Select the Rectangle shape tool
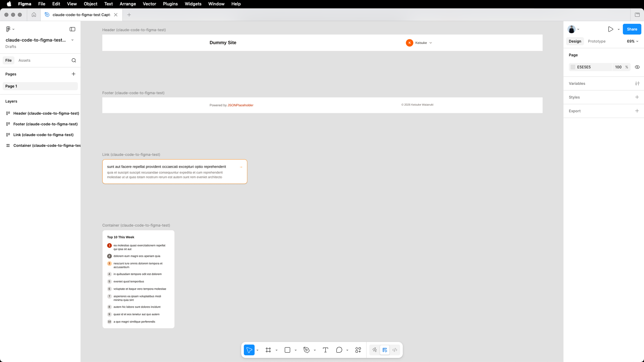Image resolution: width=644 pixels, height=362 pixels. coord(287,350)
